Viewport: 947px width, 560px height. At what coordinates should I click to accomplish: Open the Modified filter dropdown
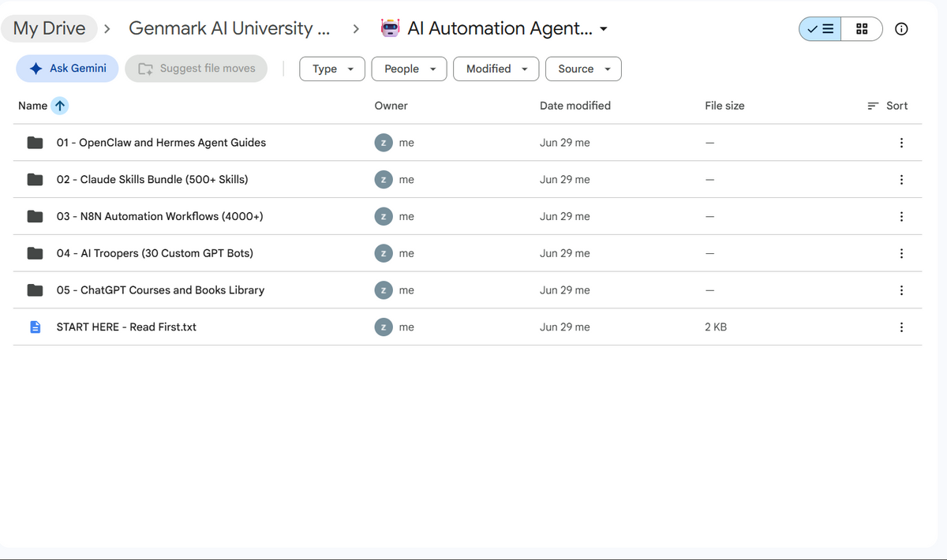click(496, 69)
